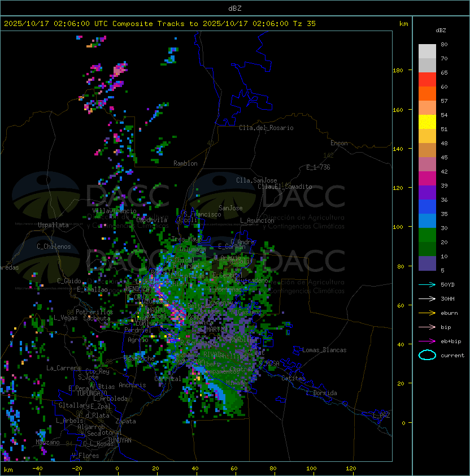Click the cyan 50YD track arrow in legend
Screen dimensions: 470x476
point(427,284)
